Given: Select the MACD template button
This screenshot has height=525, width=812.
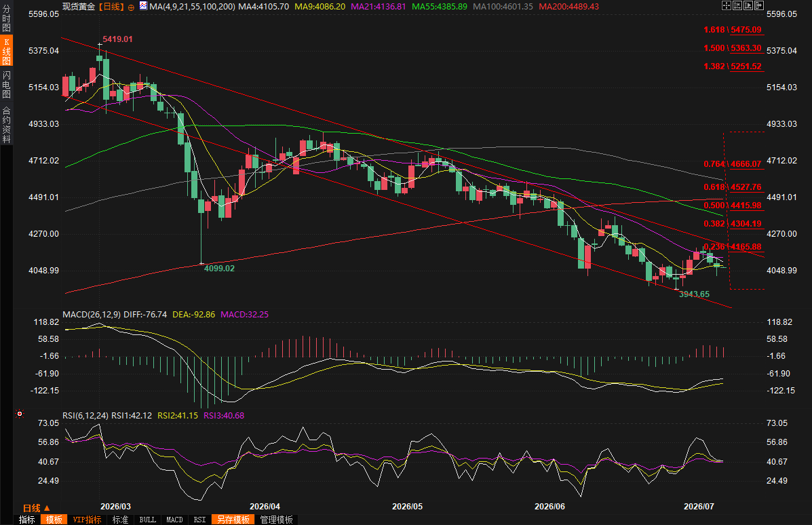Looking at the screenshot, I should coord(174,520).
